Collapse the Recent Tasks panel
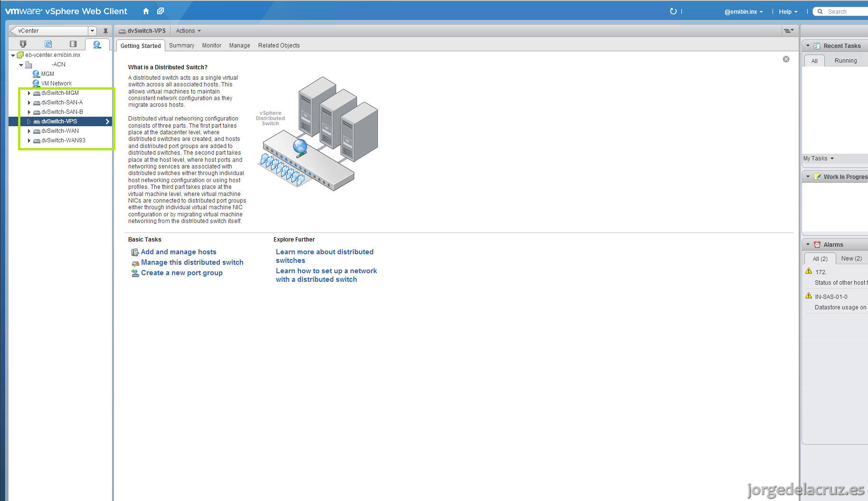This screenshot has height=501, width=868. (808, 46)
